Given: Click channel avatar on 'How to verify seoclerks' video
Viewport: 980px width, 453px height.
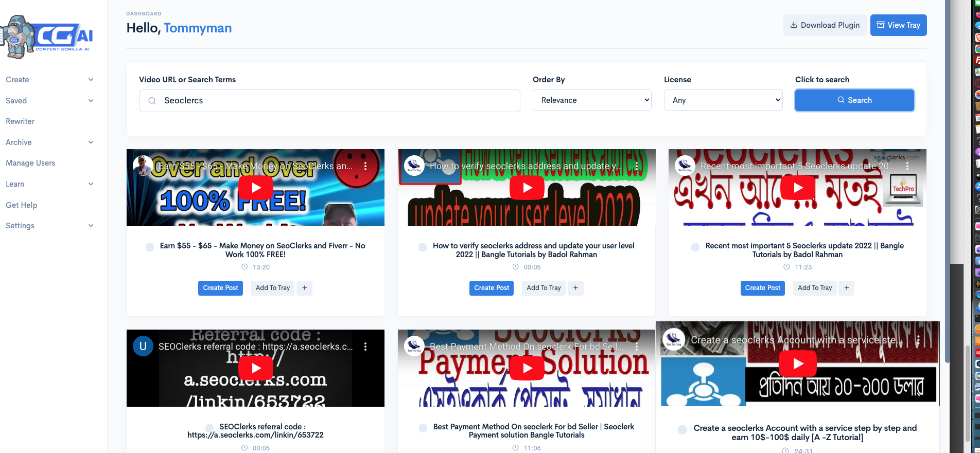Looking at the screenshot, I should pyautogui.click(x=414, y=166).
